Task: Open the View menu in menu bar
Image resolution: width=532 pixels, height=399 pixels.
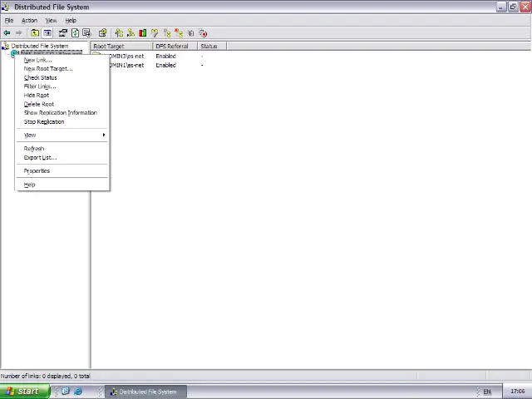Action: 51,20
